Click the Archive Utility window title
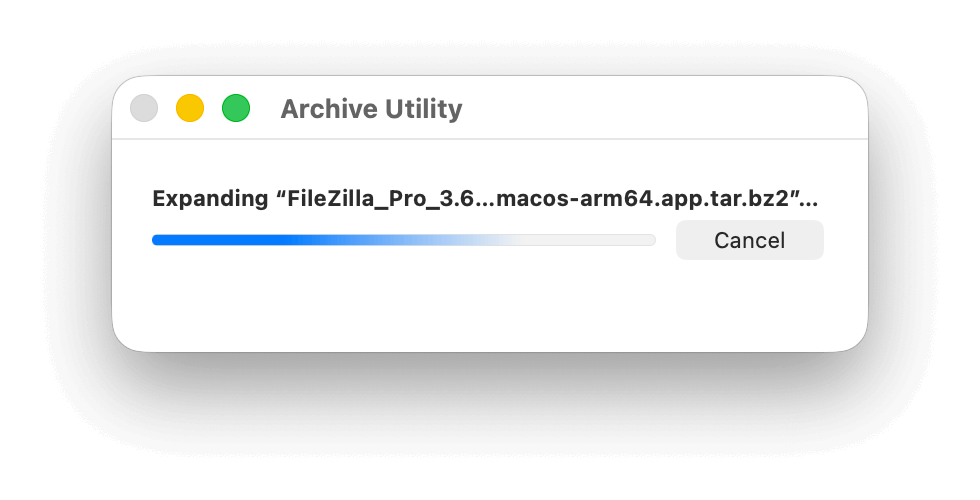The width and height of the screenshot is (980, 500). coord(371,109)
